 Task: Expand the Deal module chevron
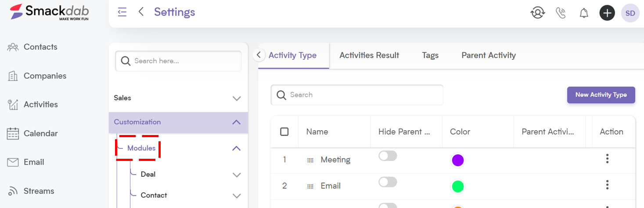[x=237, y=175]
